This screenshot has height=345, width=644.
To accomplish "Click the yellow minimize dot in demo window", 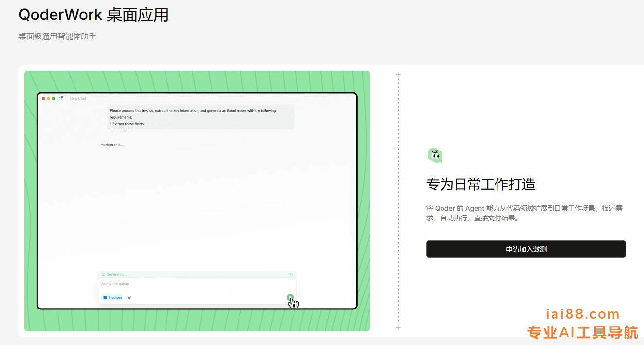I will 48,99.
